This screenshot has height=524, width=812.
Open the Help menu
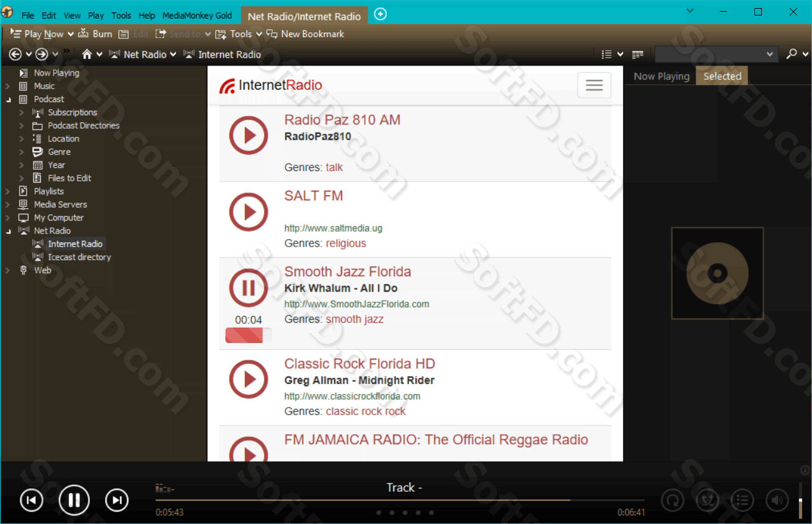pos(147,15)
